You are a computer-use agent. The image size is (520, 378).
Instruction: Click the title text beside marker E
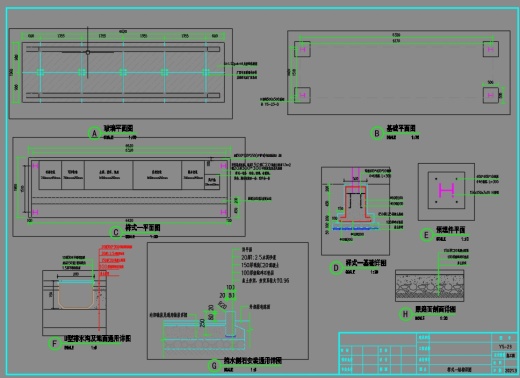pyautogui.click(x=451, y=230)
